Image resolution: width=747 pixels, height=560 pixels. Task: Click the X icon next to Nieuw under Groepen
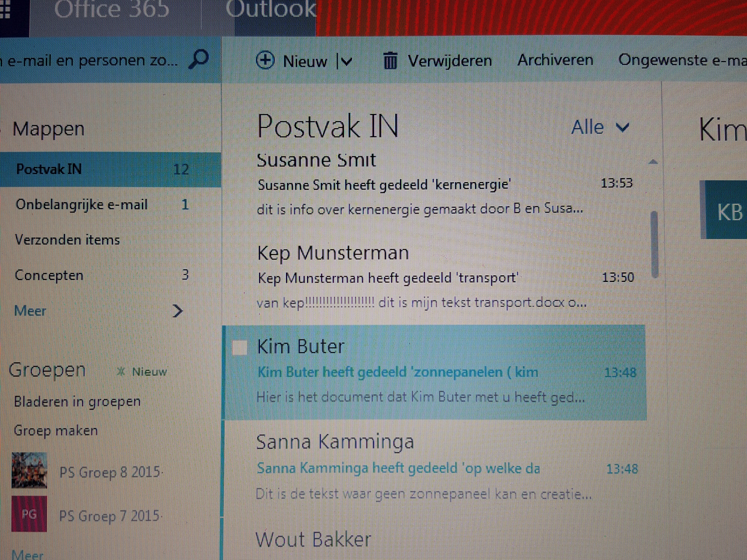[x=120, y=371]
